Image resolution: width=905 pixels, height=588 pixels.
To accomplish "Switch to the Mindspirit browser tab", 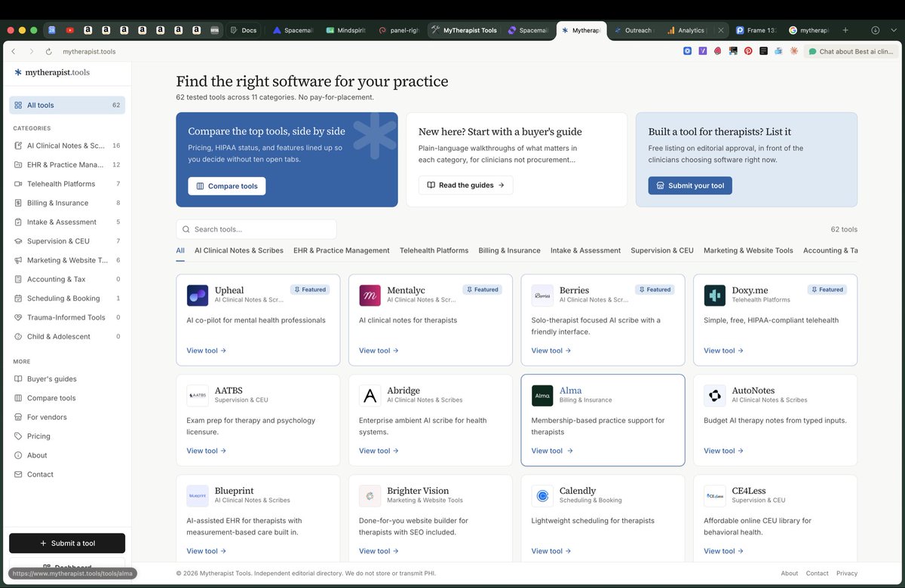I will click(345, 30).
